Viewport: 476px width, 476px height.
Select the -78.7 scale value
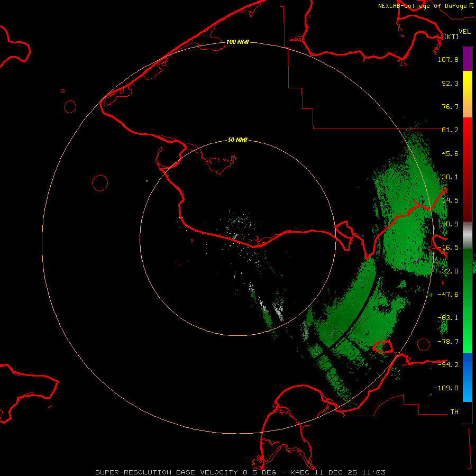448,342
